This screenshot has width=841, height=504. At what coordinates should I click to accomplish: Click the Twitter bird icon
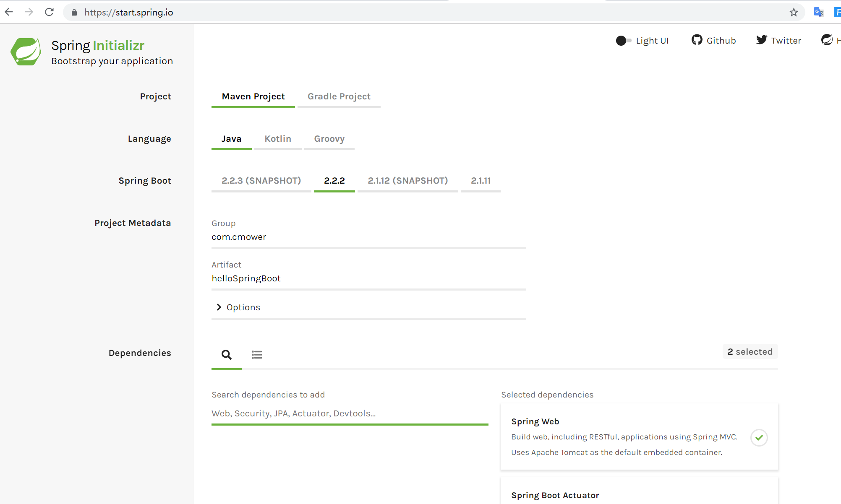point(762,40)
